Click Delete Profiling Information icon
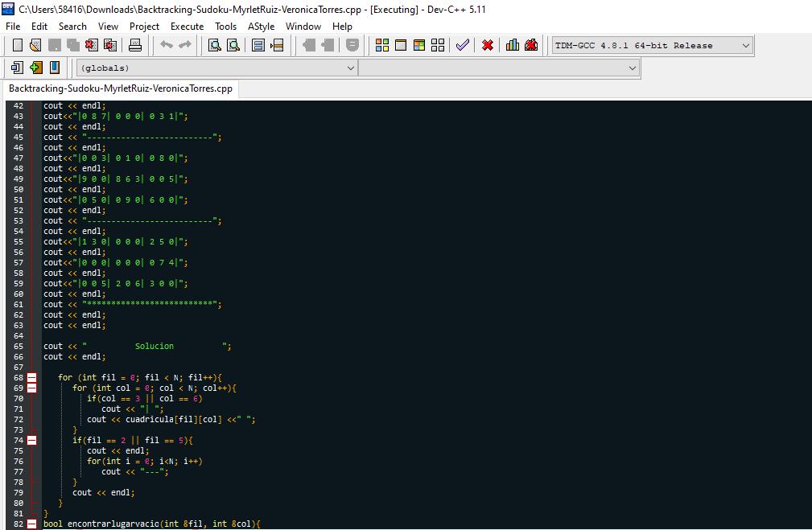This screenshot has height=530, width=812. 531,46
